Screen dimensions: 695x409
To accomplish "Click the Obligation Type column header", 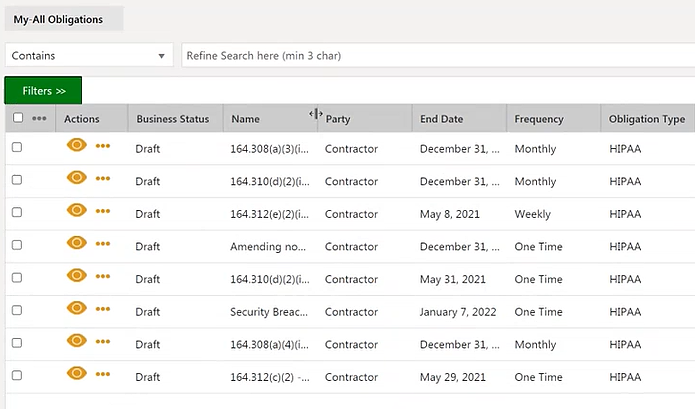I will click(646, 119).
